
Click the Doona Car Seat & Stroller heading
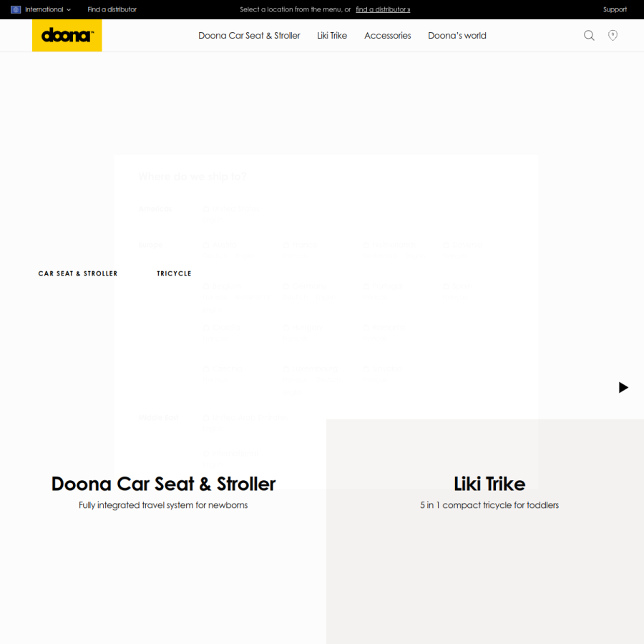click(x=163, y=484)
